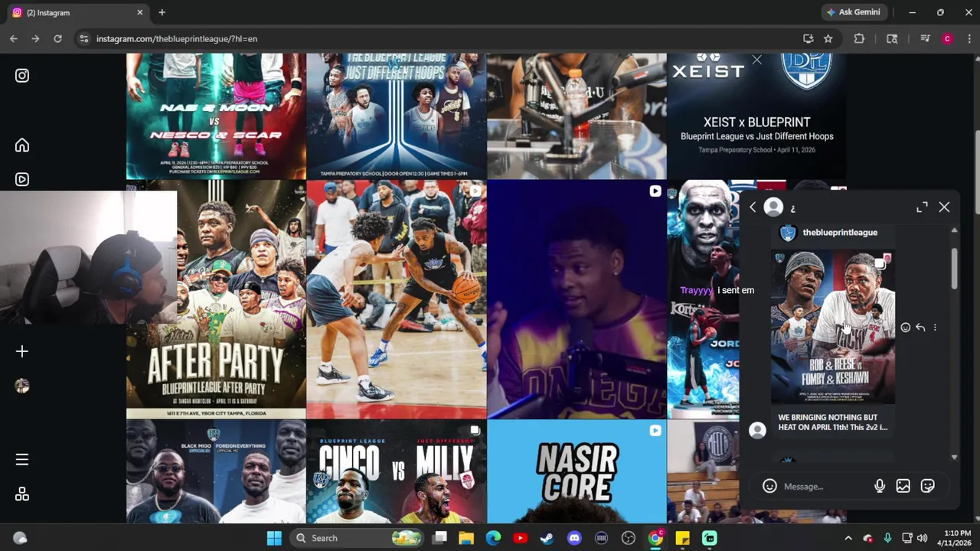Open the Nas & Moon vs Nesco & Scar post
This screenshot has width=980, height=551.
point(216,116)
